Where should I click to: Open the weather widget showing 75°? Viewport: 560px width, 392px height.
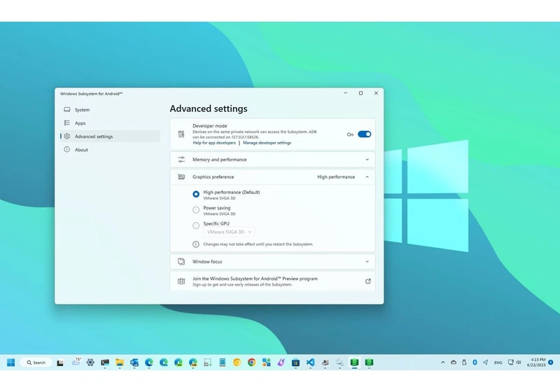point(76,362)
